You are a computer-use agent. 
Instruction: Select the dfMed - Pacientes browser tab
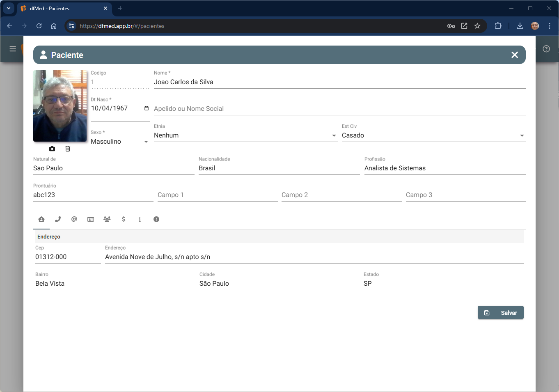pos(64,8)
